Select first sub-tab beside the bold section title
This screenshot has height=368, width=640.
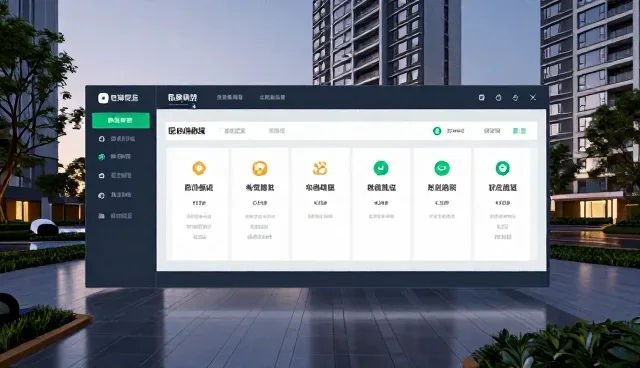(235, 131)
